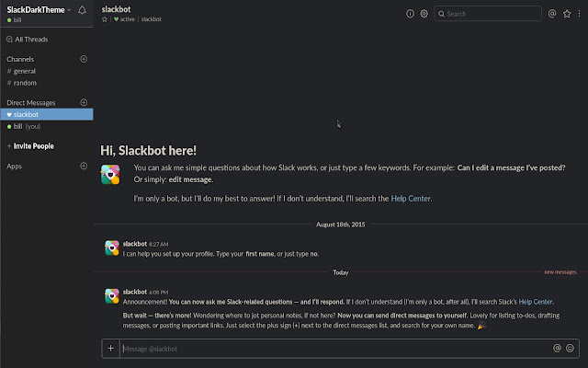Focus the Search field
This screenshot has height=368, width=588.
tap(492, 14)
